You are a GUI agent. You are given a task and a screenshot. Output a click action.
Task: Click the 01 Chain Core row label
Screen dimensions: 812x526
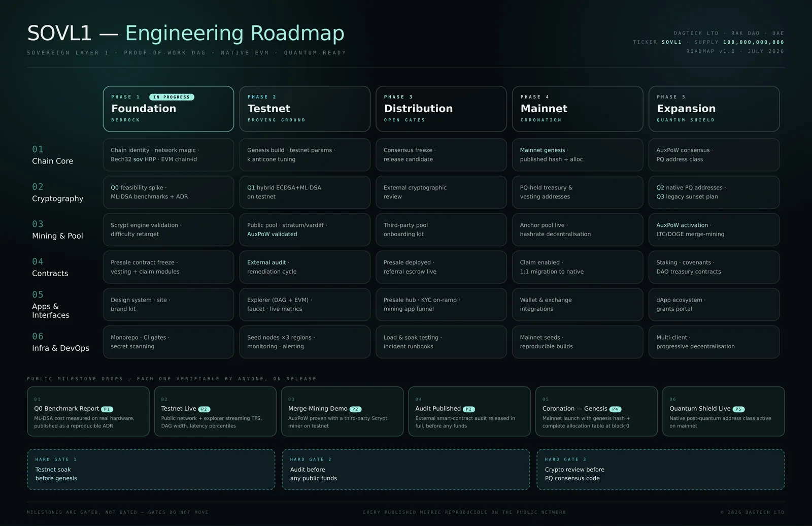click(x=53, y=155)
